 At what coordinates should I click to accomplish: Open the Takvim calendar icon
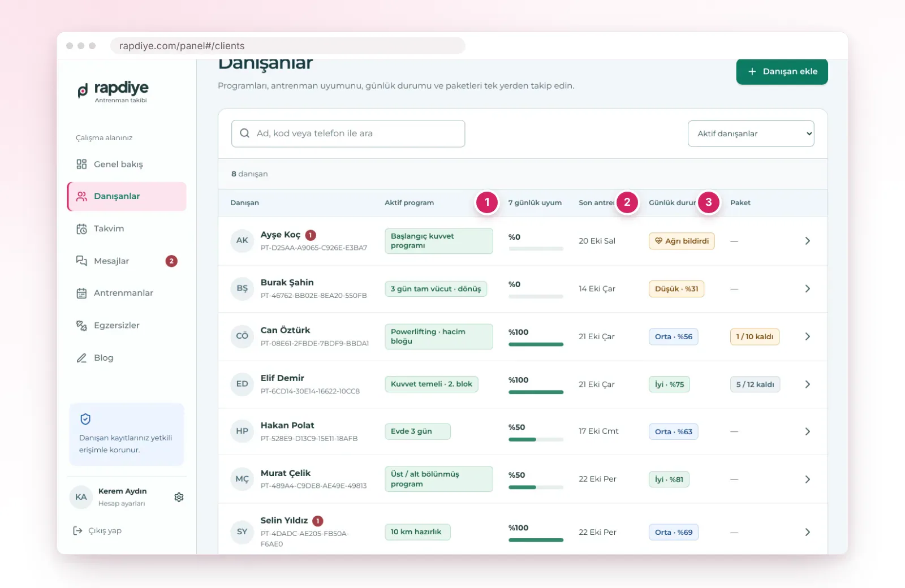pos(81,229)
